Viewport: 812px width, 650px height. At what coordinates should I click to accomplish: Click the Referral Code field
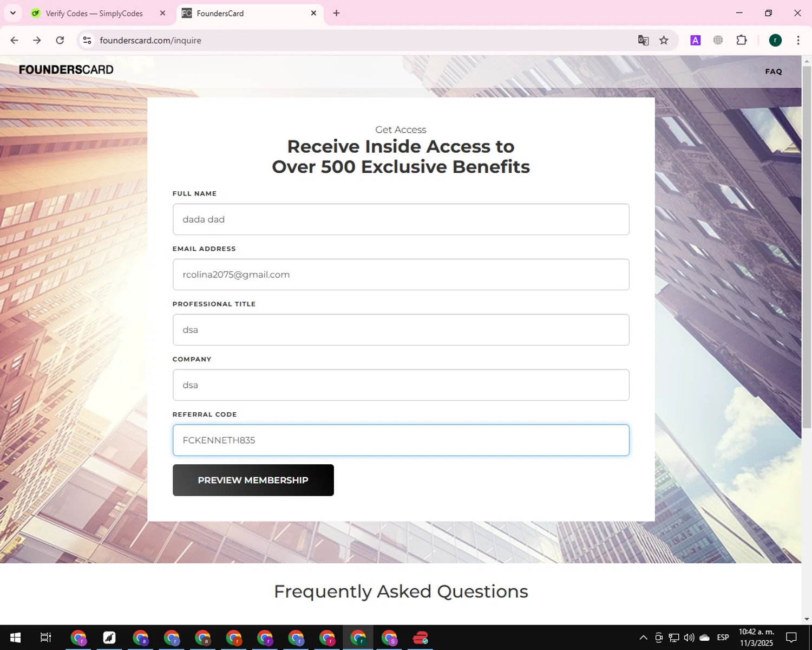[401, 440]
